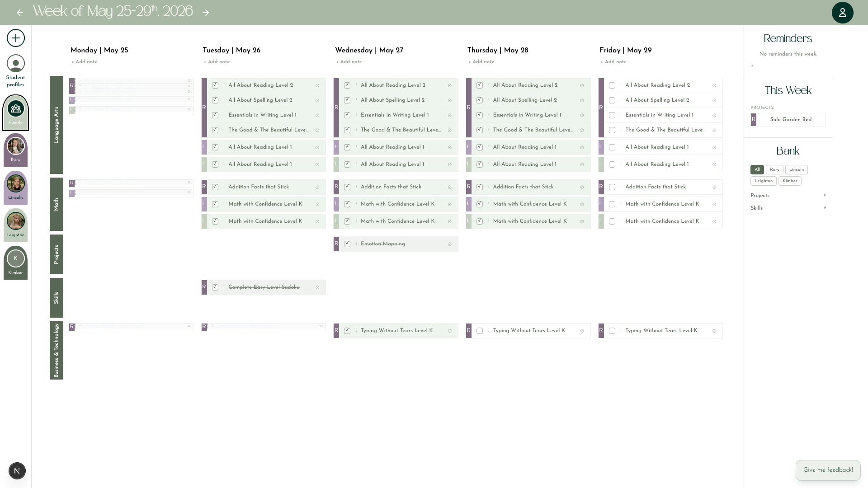This screenshot has height=488, width=868.
Task: Select the Math category tab
Action: click(57, 204)
